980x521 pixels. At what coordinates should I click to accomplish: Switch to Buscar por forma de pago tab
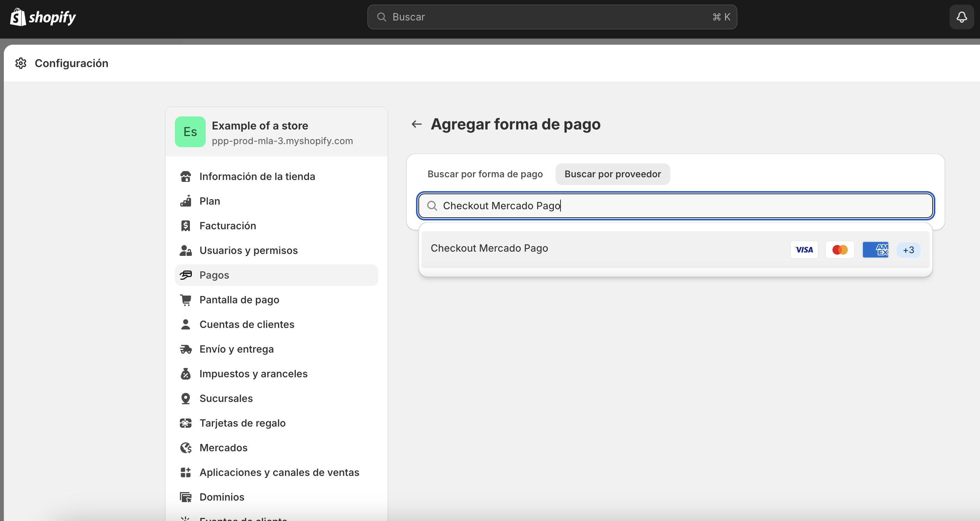[485, 174]
